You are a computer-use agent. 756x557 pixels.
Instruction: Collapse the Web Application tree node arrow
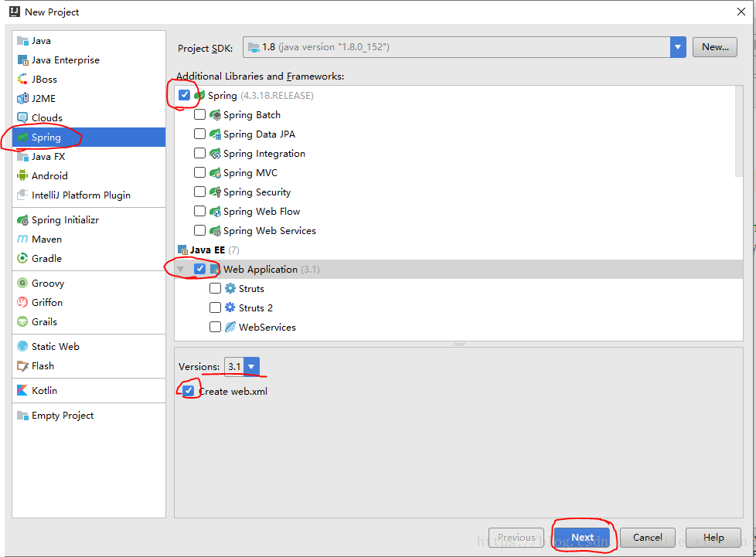point(181,270)
